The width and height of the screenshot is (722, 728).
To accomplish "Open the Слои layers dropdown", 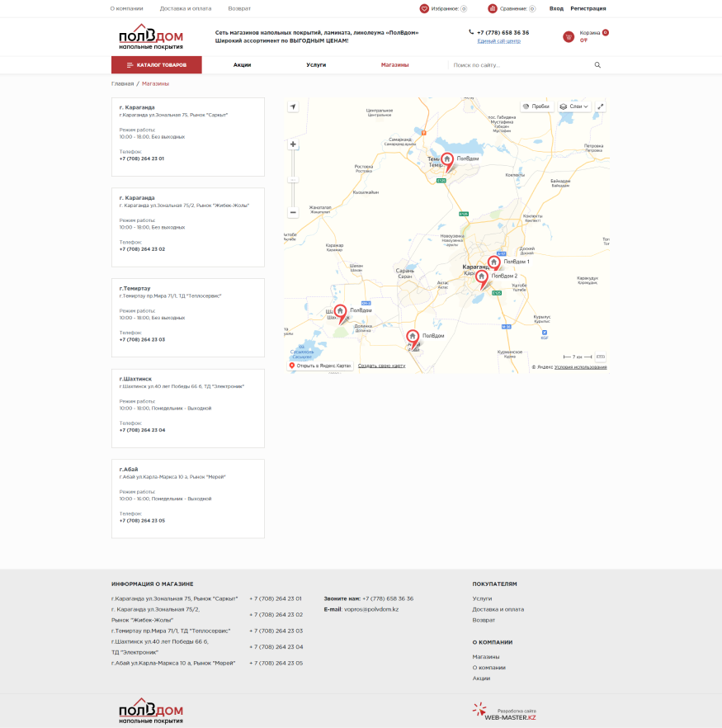I will [574, 106].
